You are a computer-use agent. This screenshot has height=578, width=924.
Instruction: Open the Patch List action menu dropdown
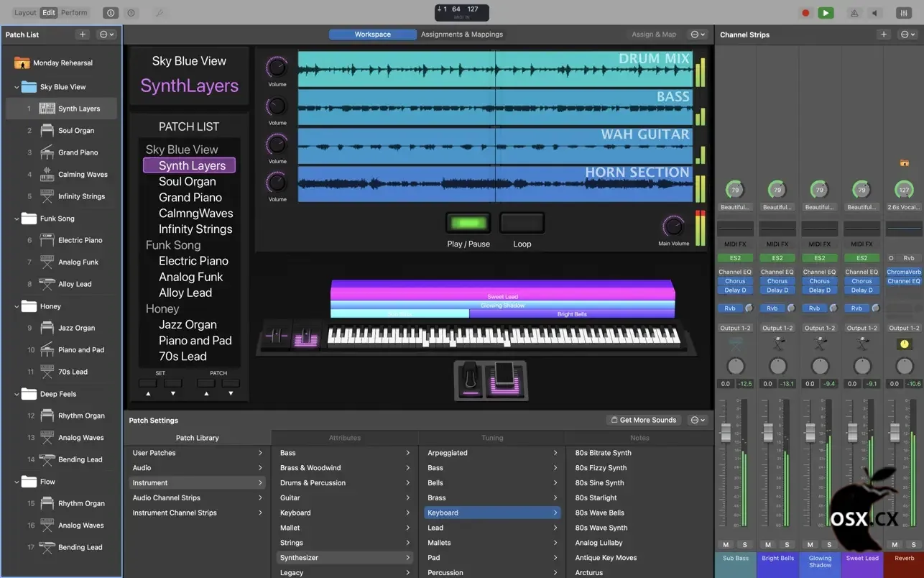click(106, 35)
